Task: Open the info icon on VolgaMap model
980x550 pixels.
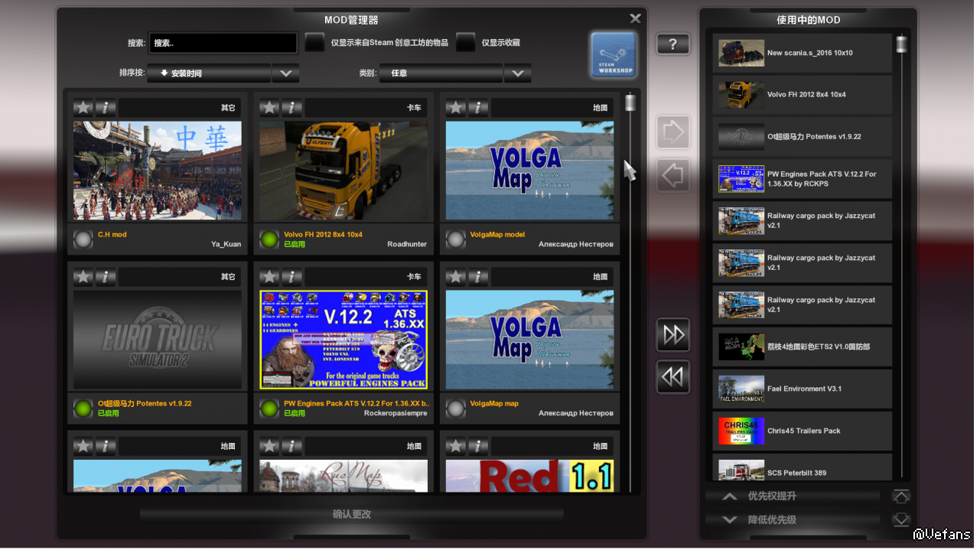Action: click(477, 107)
